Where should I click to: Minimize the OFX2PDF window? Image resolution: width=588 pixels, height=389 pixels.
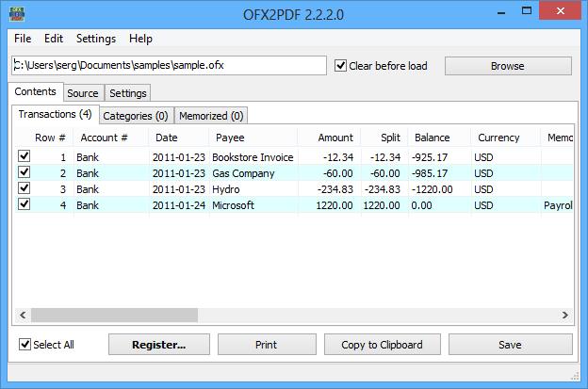point(501,11)
